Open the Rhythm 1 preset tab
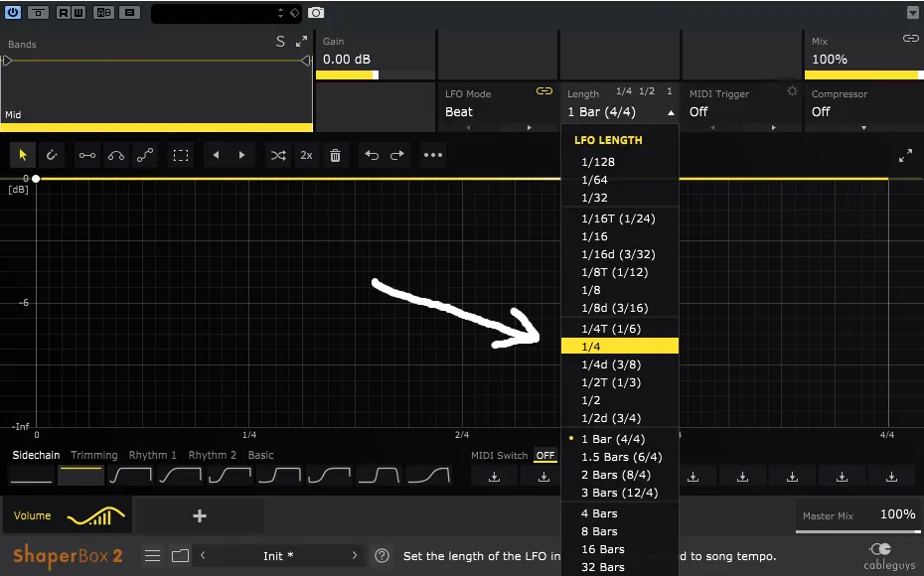924x576 pixels. tap(153, 455)
